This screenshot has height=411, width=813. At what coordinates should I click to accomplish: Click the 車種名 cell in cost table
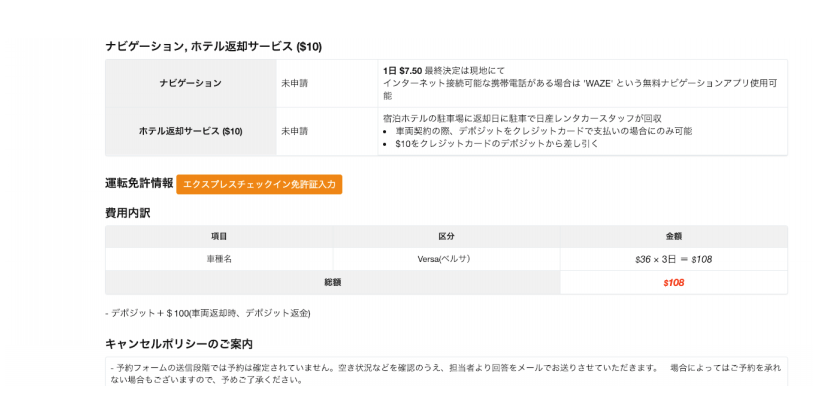pyautogui.click(x=219, y=259)
